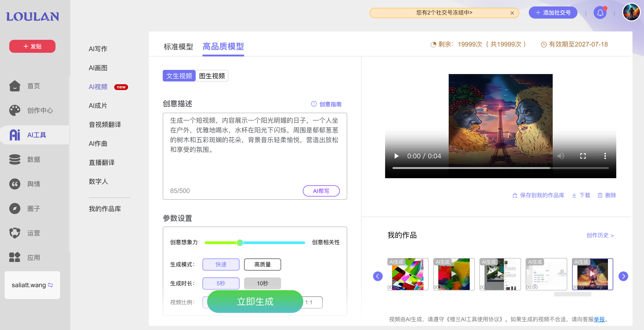Open video more options menu
The image size is (644, 330).
point(605,156)
